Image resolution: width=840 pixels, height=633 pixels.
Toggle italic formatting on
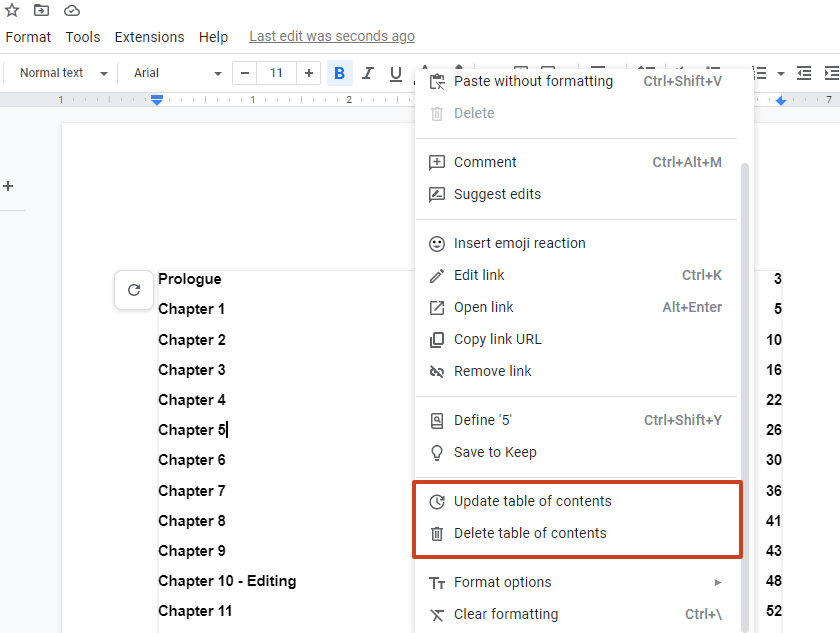coord(366,72)
